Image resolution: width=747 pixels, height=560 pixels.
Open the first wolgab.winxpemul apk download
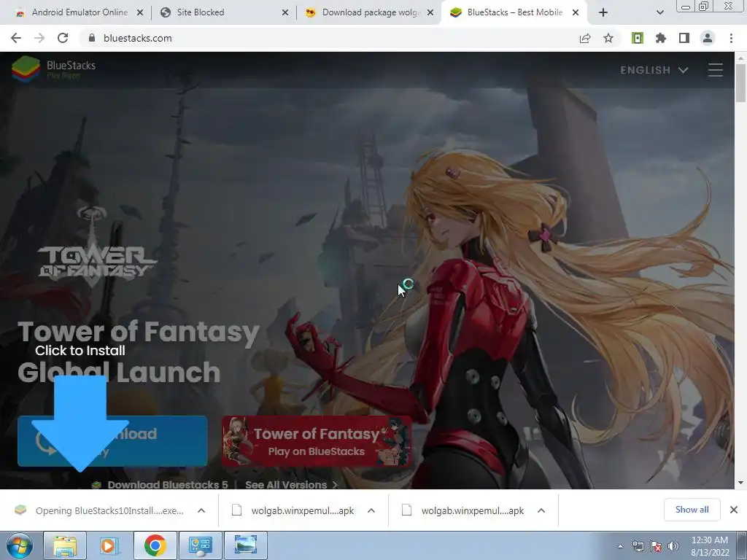point(293,510)
